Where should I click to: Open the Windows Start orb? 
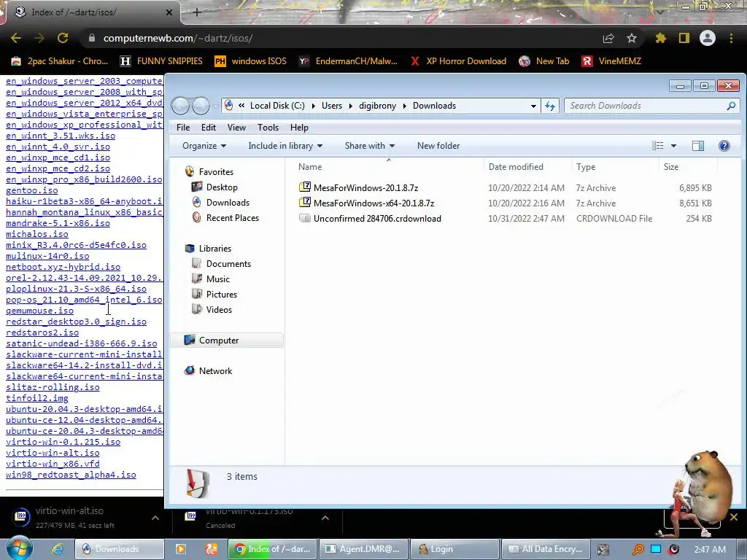tap(20, 548)
